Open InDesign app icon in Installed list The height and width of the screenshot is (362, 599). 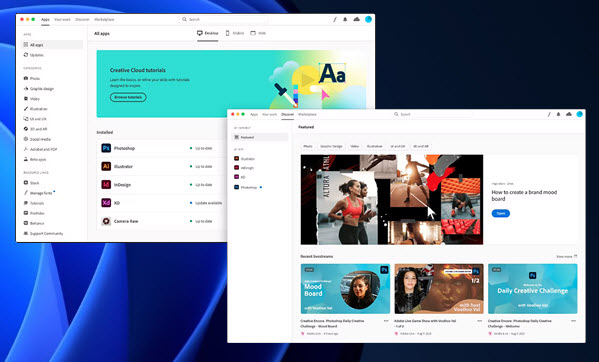point(106,184)
